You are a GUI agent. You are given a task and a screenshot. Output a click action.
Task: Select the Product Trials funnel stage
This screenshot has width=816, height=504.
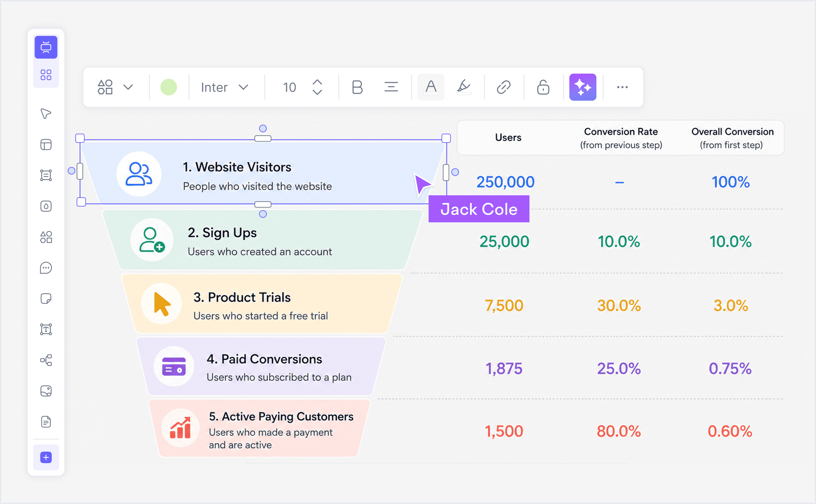(x=262, y=304)
